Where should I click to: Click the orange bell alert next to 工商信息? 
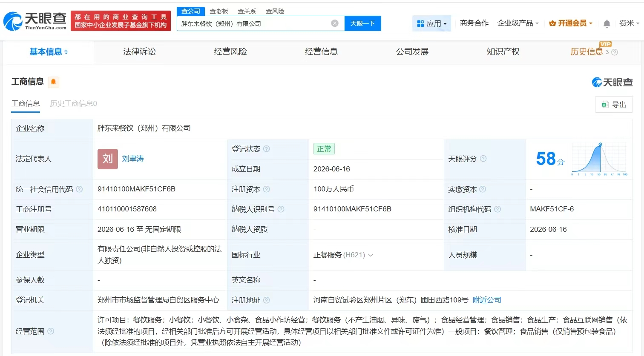54,82
